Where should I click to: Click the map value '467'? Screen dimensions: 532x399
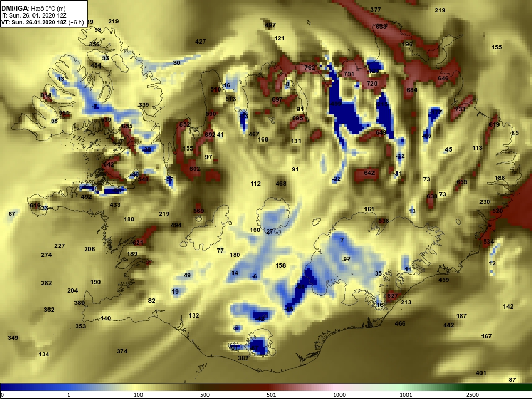(x=254, y=135)
